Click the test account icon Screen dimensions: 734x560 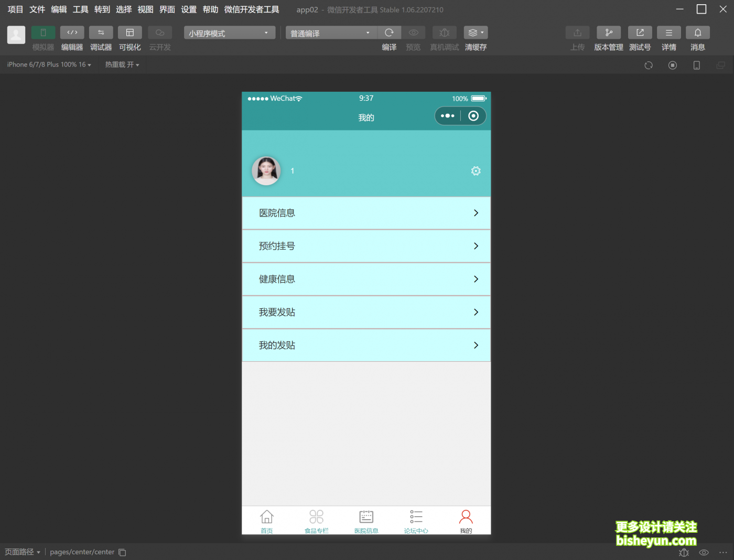click(x=640, y=33)
